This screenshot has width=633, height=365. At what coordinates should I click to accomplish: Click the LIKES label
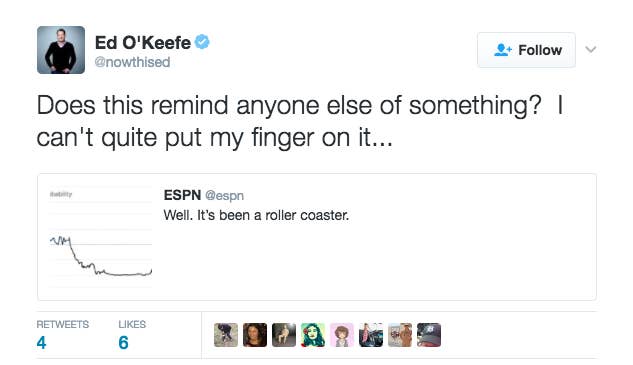click(132, 324)
